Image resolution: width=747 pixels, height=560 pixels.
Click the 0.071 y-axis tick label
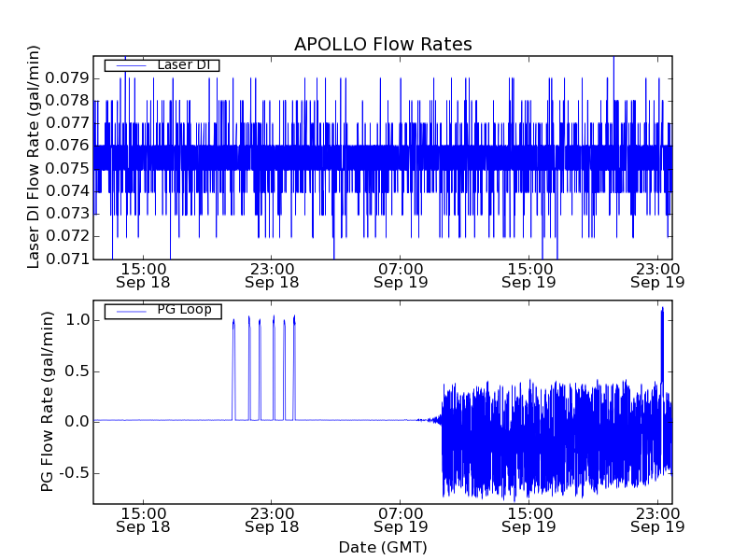[x=67, y=259]
